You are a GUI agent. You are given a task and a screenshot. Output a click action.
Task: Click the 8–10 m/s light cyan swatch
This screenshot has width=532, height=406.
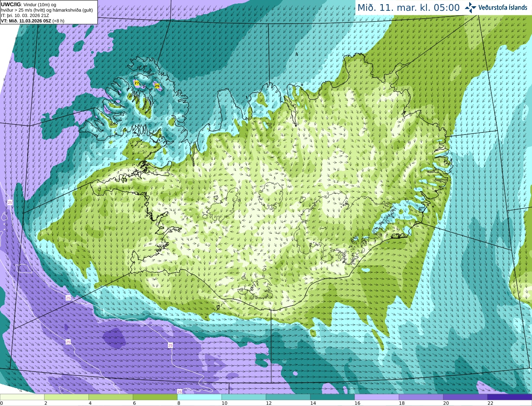click(x=199, y=397)
